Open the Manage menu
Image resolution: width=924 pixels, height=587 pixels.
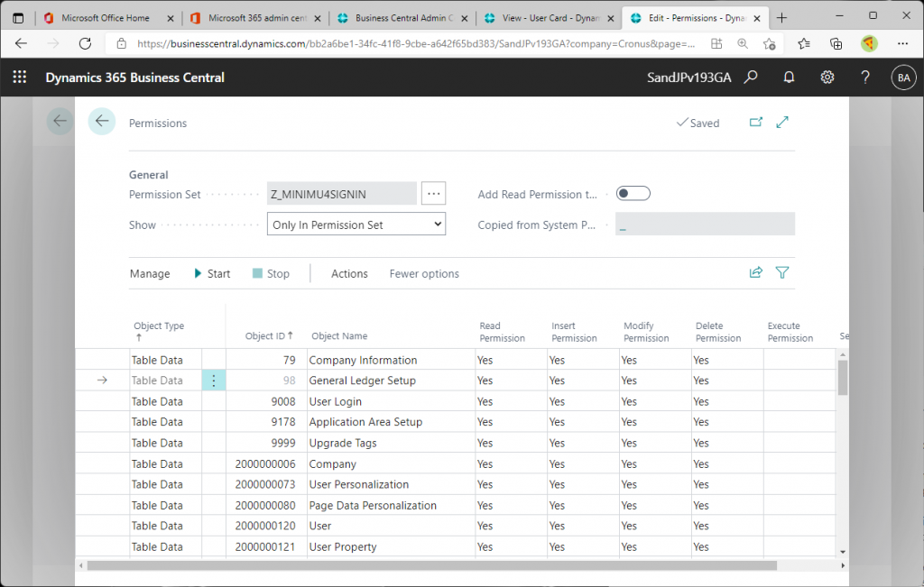150,274
